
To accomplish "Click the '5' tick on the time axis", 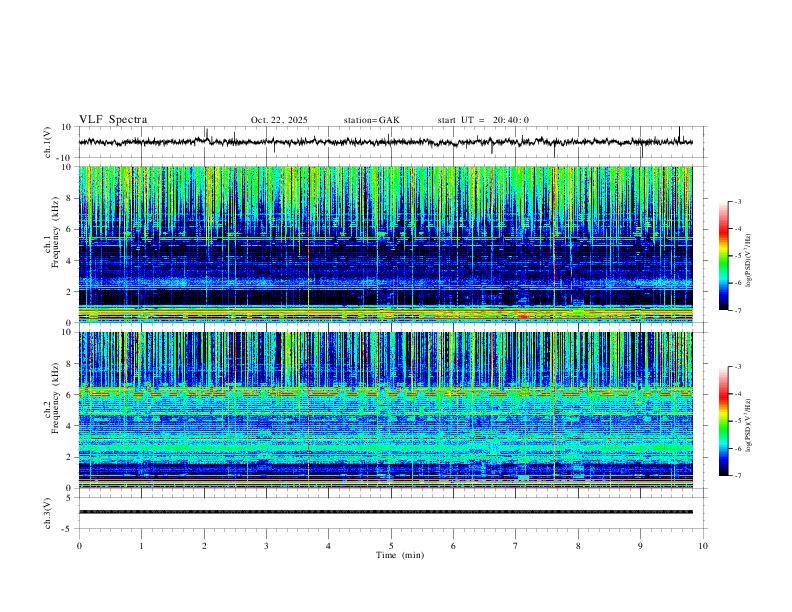I will [x=391, y=546].
